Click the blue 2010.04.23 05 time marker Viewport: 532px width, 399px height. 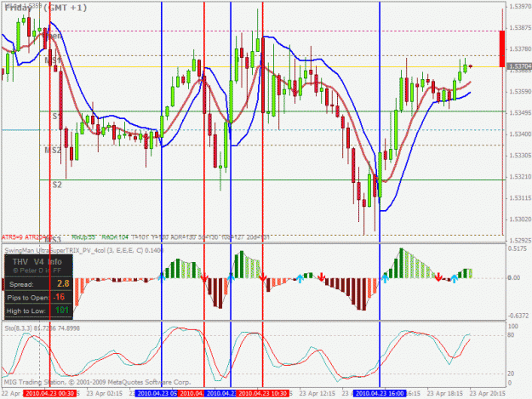point(157,394)
